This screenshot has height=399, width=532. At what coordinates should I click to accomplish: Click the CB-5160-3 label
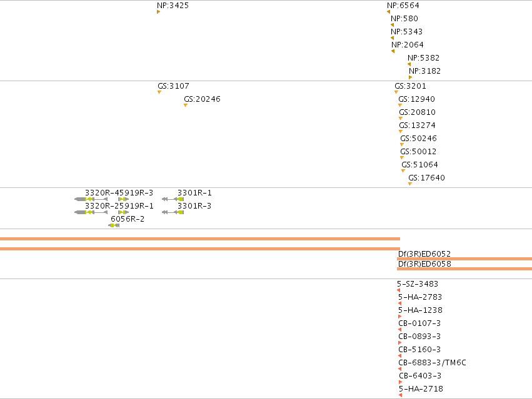[x=419, y=350]
